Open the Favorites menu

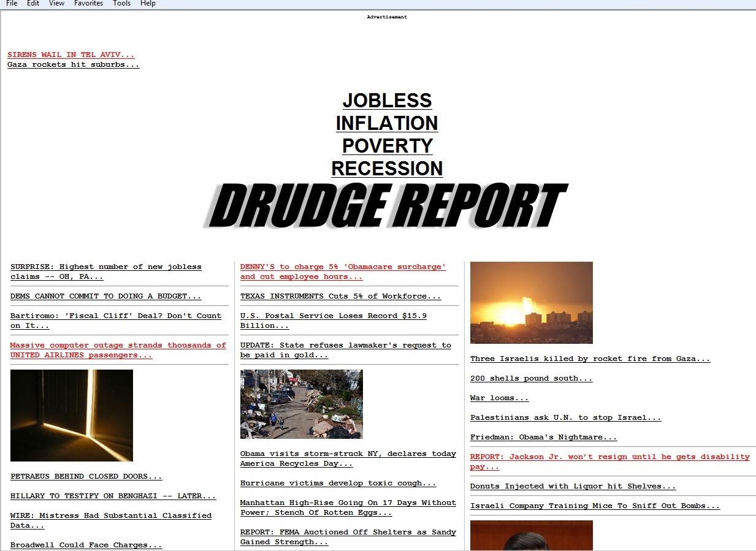coord(89,4)
